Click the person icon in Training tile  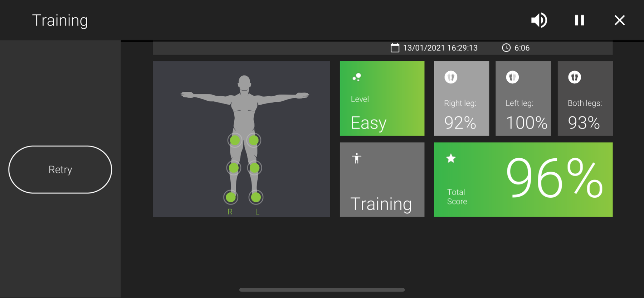[x=356, y=158]
